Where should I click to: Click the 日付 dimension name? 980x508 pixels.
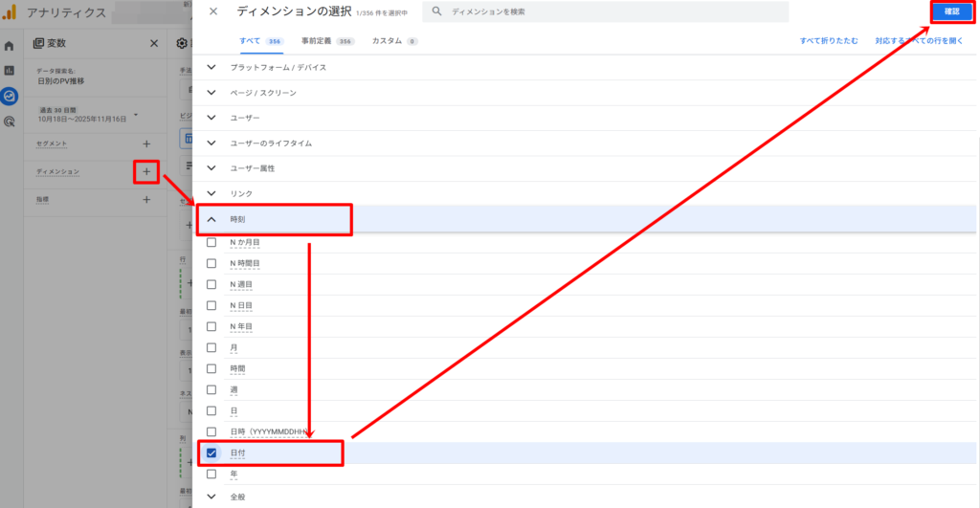[x=237, y=453]
